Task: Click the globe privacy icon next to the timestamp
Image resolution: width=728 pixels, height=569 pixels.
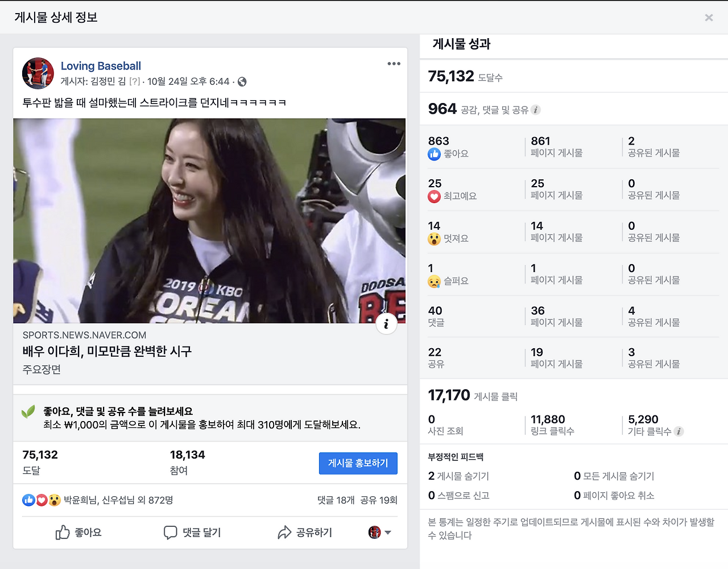Action: [241, 81]
